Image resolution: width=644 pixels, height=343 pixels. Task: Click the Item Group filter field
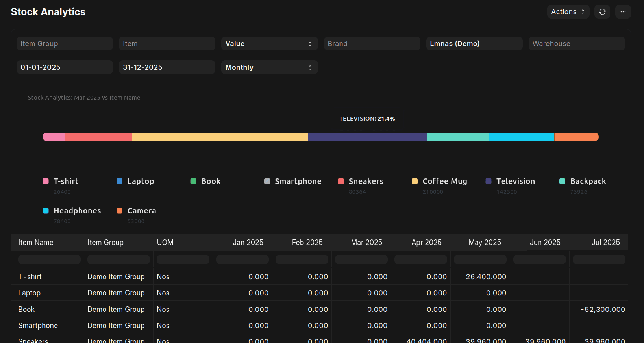(65, 44)
